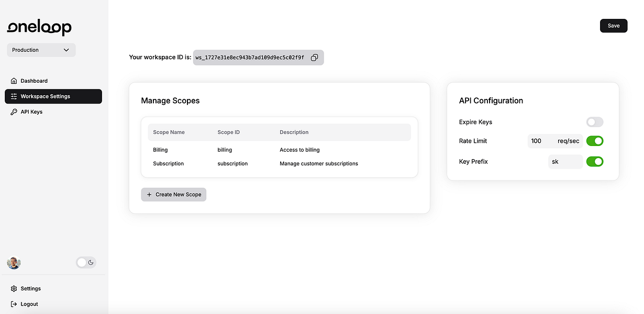
Task: Copy the workspace ID to clipboard
Action: coord(314,58)
